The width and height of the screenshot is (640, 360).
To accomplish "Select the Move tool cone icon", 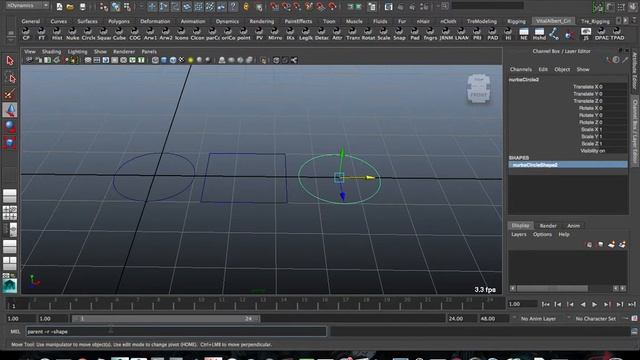I will (x=10, y=110).
